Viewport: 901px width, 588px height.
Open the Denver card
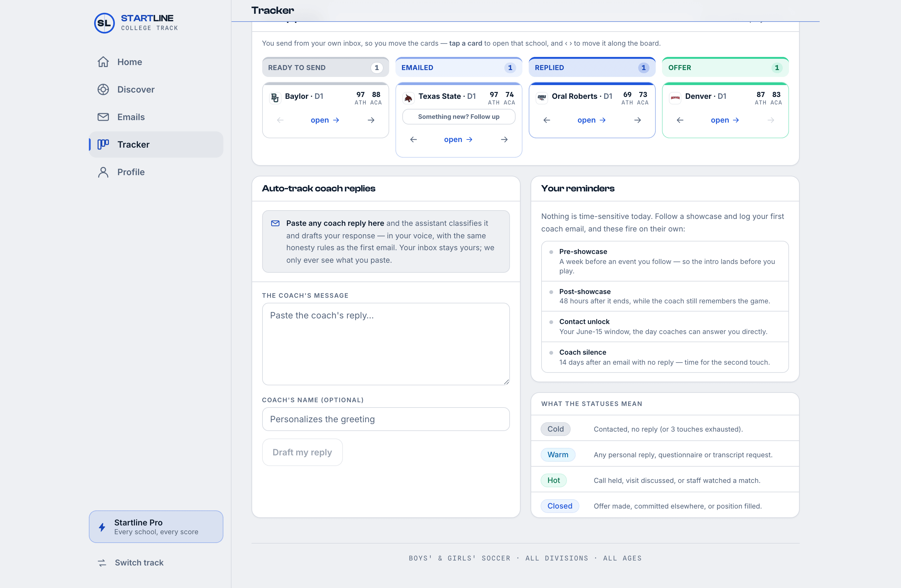[x=725, y=120]
